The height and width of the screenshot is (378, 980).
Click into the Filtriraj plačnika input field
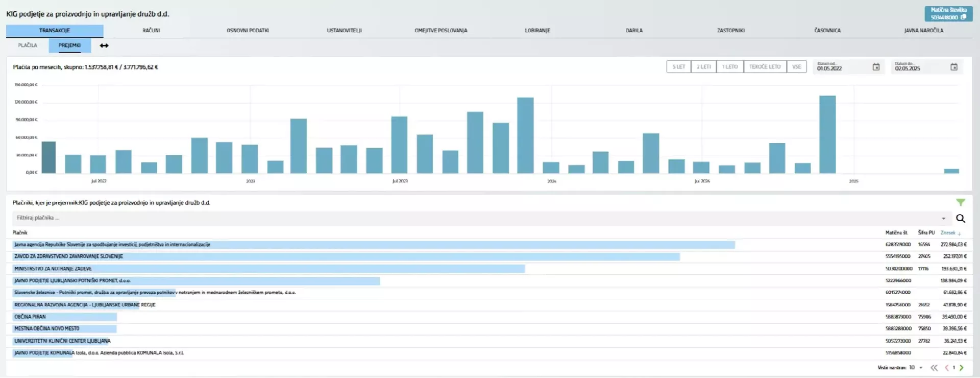pos(459,218)
